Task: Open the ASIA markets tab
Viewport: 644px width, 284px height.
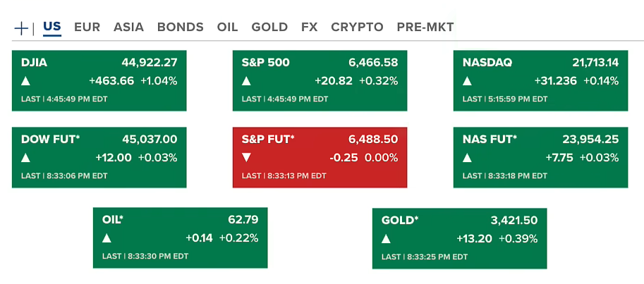Action: (x=128, y=27)
